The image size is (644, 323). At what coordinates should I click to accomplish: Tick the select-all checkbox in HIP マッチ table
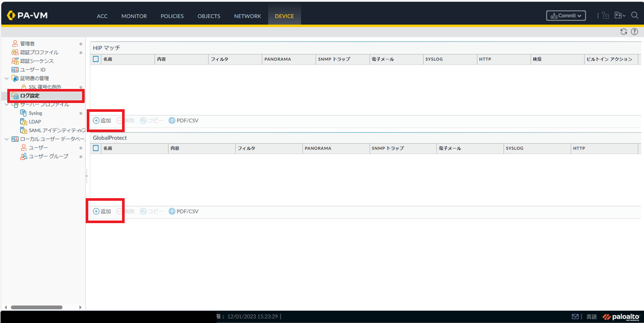(96, 59)
